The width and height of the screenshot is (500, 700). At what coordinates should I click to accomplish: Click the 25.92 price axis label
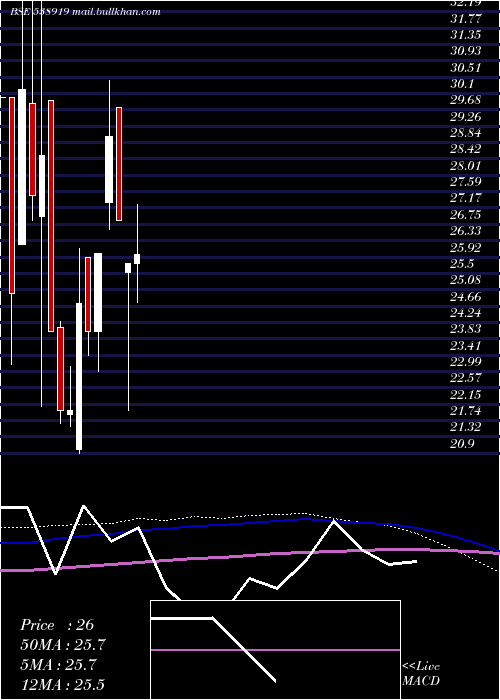click(x=467, y=247)
